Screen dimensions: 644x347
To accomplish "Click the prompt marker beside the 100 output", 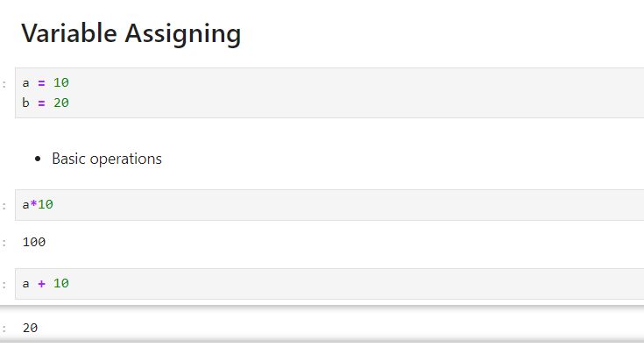I will tap(4, 243).
